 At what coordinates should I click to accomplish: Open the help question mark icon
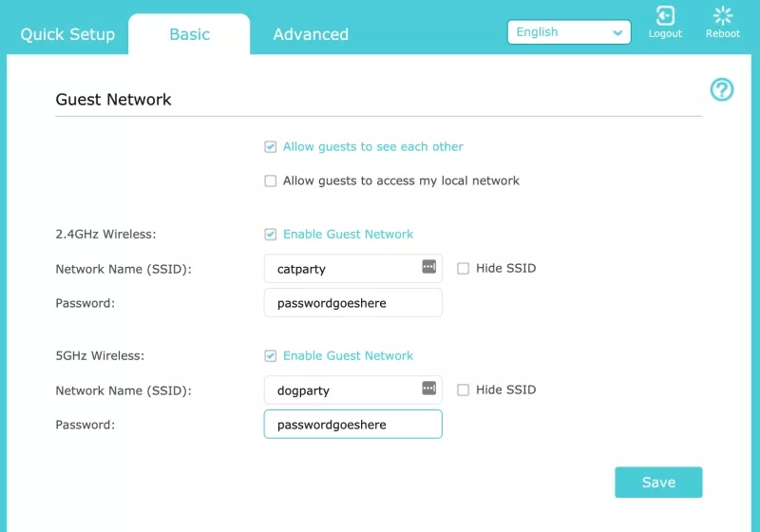pos(722,89)
